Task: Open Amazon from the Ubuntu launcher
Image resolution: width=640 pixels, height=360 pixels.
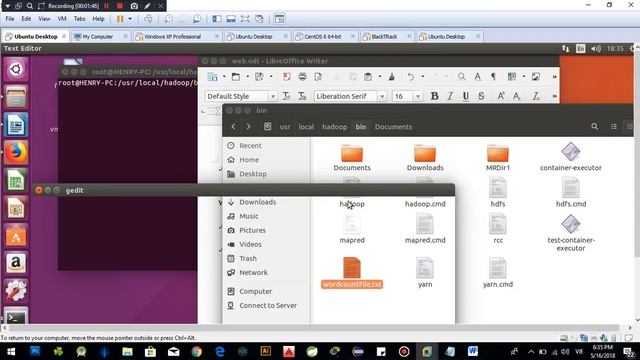Action: 16,263
